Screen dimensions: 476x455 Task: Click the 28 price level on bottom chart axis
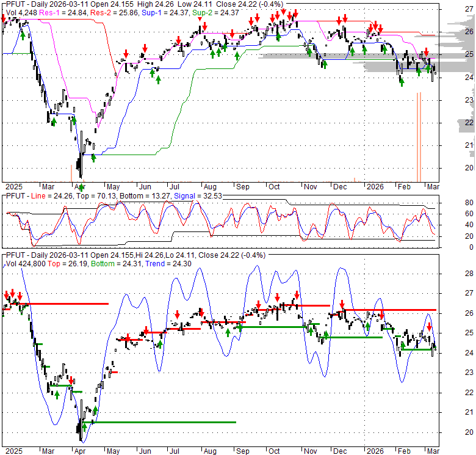[x=453, y=274]
